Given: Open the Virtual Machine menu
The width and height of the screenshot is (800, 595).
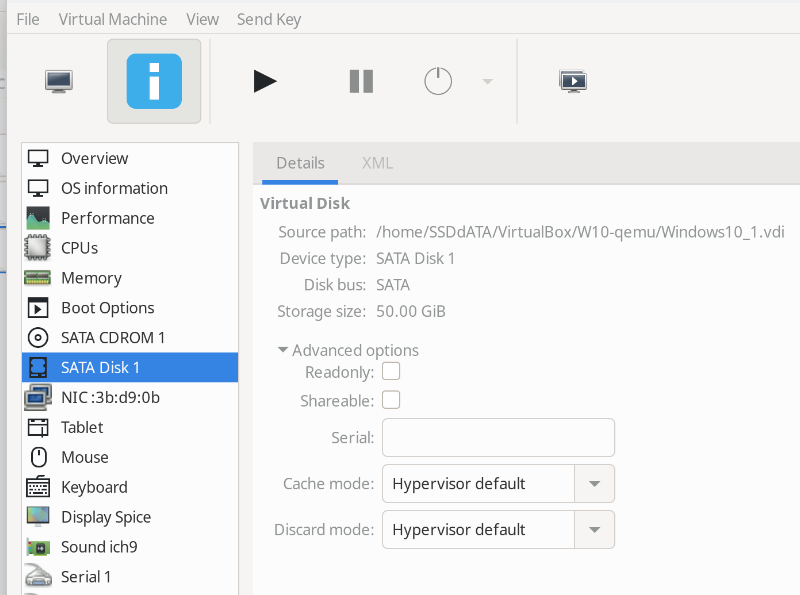Looking at the screenshot, I should click(x=113, y=19).
